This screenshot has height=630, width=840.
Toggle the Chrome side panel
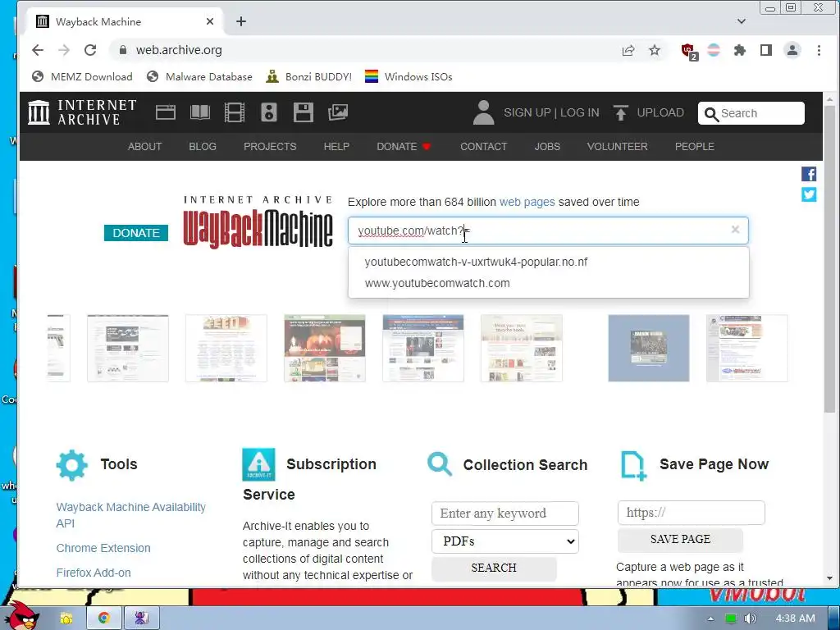click(766, 50)
